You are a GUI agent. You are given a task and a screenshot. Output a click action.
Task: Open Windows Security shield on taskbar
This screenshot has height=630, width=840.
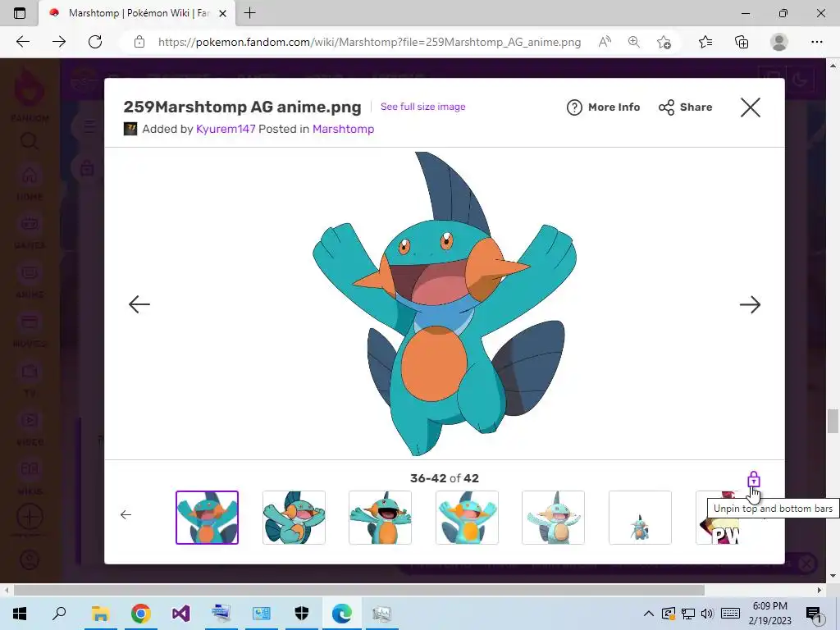pyautogui.click(x=302, y=613)
